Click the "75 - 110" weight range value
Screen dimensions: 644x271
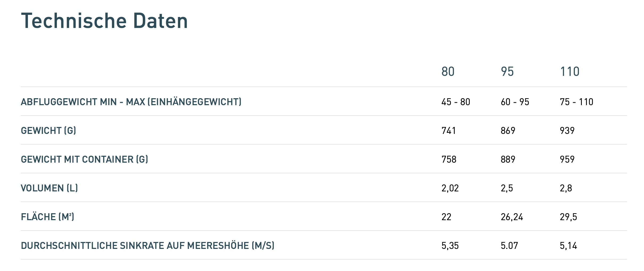(x=576, y=102)
